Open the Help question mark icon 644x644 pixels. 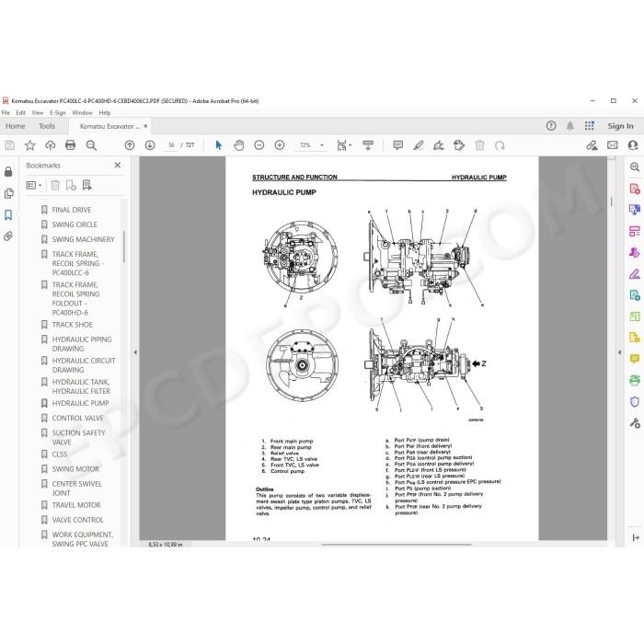[x=551, y=126]
